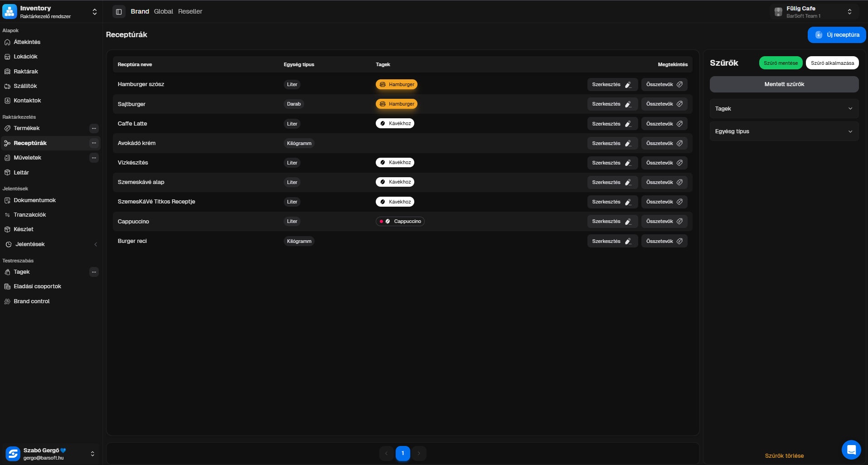
Task: Click the Hamburger tag on Sajtburger row
Action: 397,104
